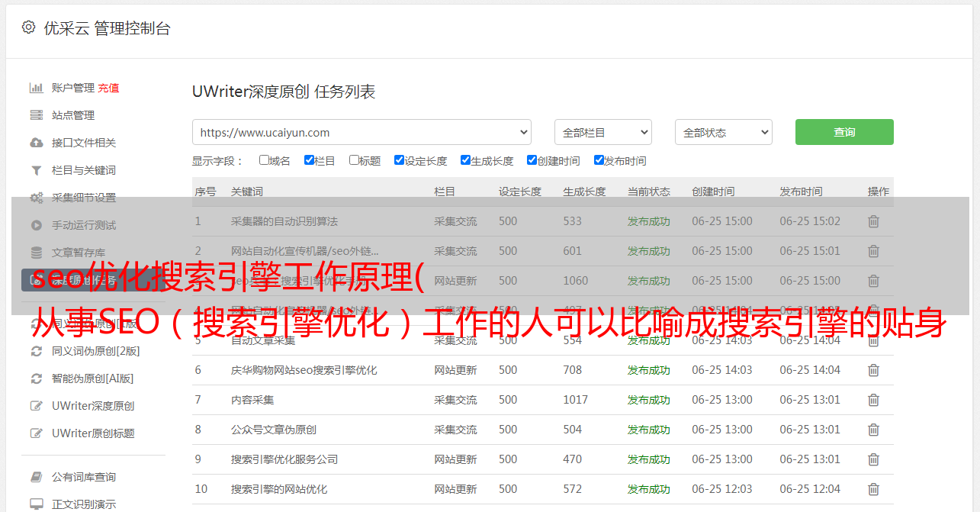Open UWriter深度原创 in the sidebar
The image size is (980, 512).
coord(93,406)
